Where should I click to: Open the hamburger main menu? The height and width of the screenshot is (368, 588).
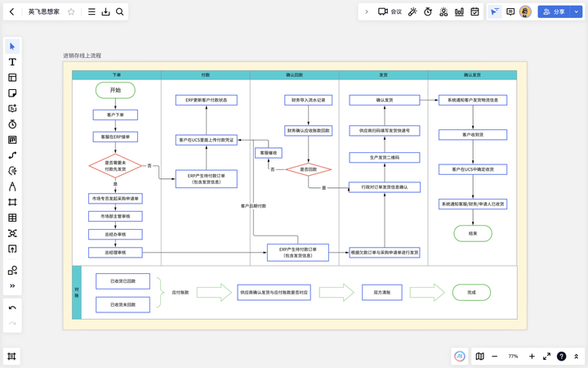(x=91, y=11)
